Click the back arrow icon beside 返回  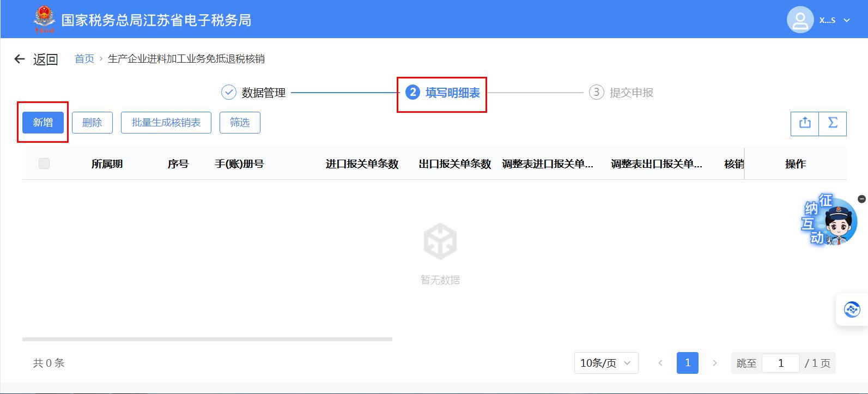coord(20,59)
